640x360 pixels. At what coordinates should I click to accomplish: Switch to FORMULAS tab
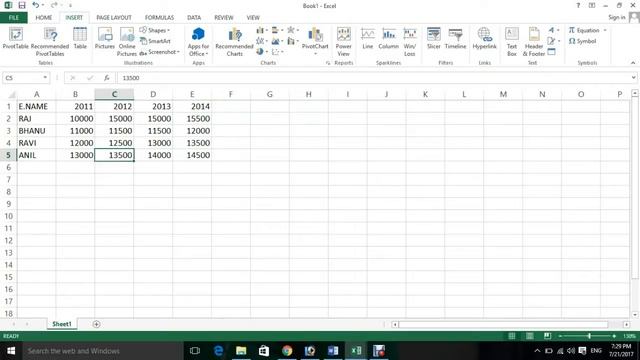159,18
